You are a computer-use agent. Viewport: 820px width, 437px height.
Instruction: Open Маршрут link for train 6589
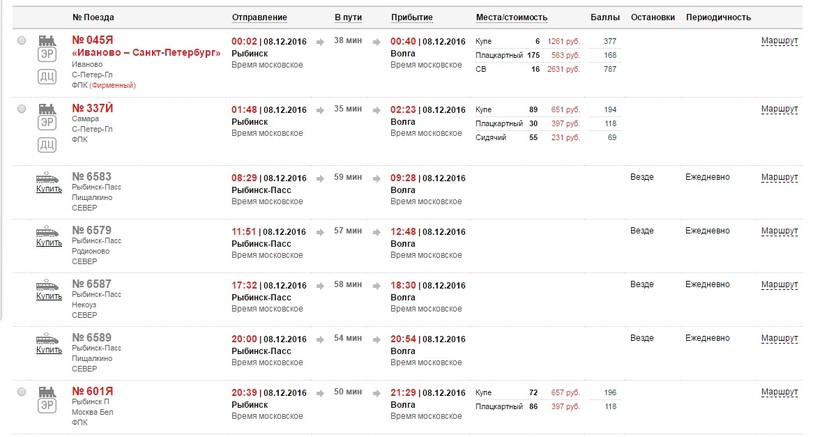779,338
